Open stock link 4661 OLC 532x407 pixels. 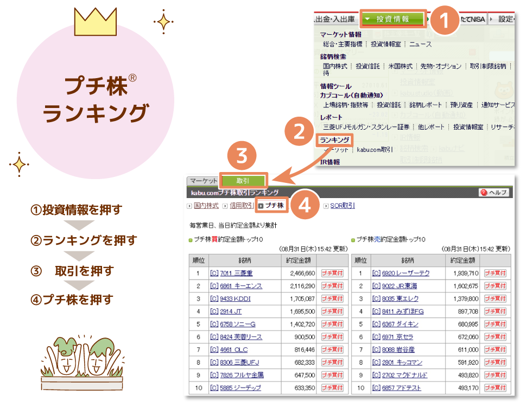point(234,349)
